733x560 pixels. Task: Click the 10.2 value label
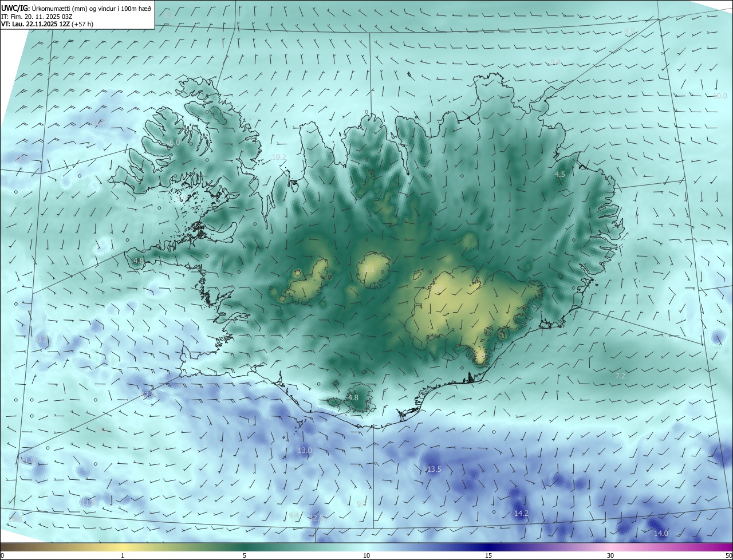coord(279,157)
